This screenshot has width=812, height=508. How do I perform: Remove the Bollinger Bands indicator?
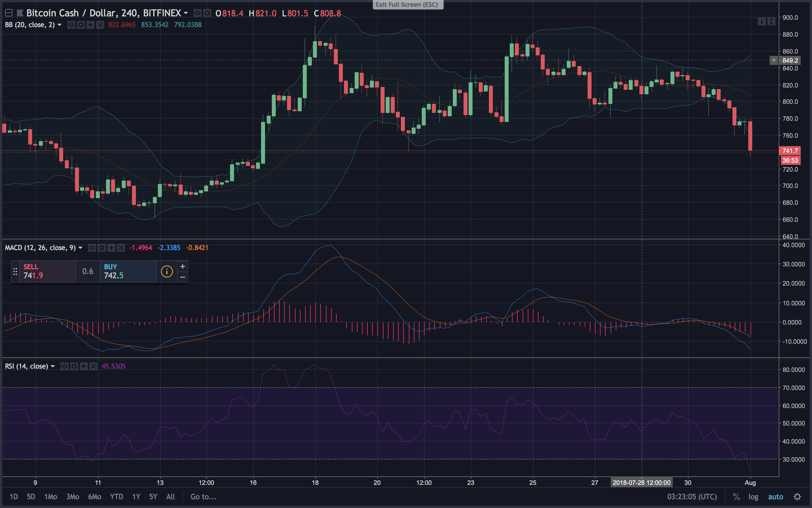coord(100,25)
